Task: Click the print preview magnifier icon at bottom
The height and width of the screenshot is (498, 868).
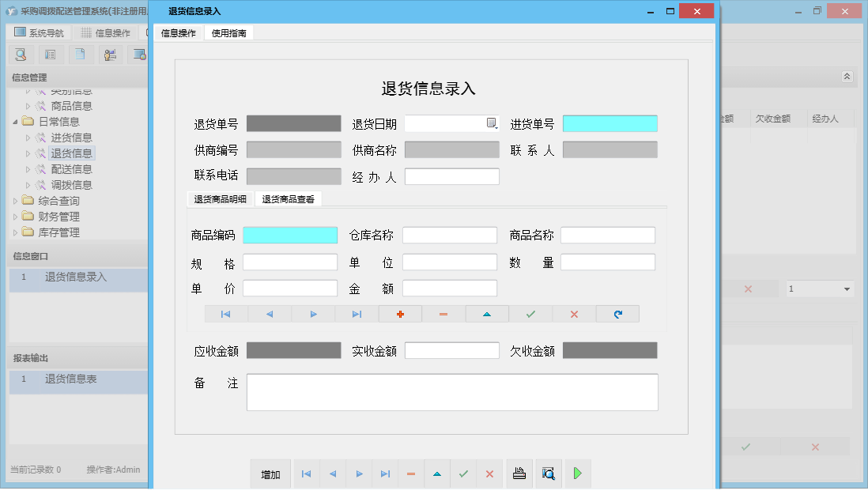Action: coord(548,473)
